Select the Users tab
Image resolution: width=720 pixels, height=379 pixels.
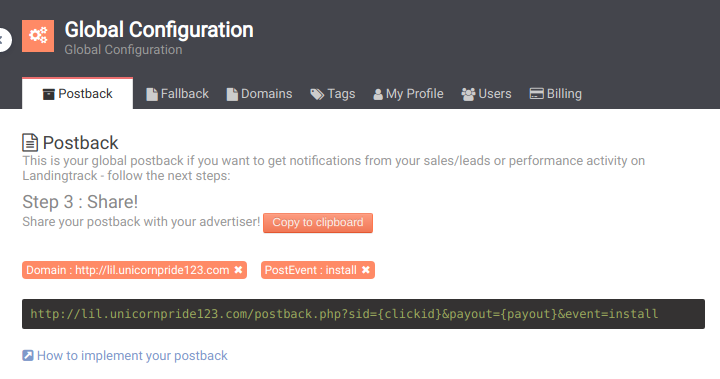[486, 94]
